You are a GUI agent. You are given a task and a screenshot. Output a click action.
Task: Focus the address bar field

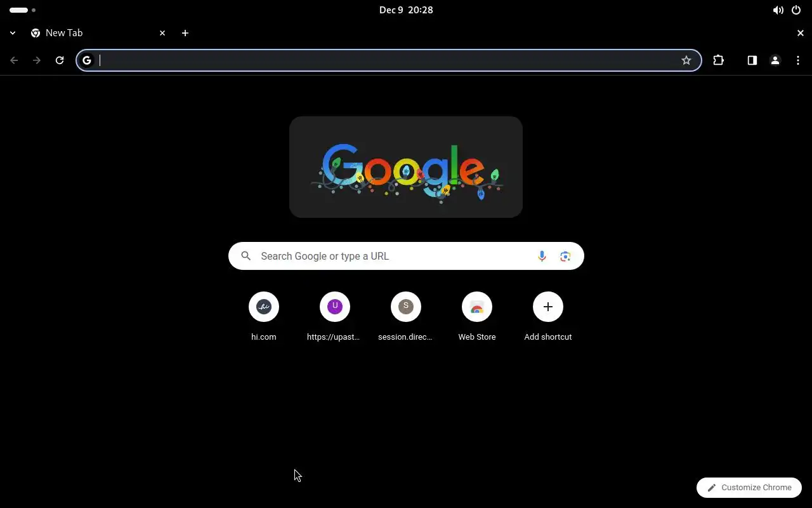(389, 60)
